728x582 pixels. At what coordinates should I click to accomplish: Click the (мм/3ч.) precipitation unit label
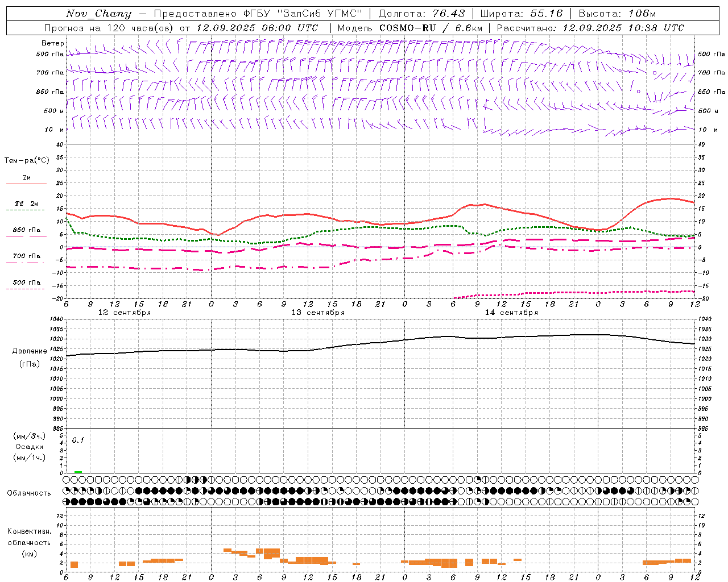click(x=29, y=436)
